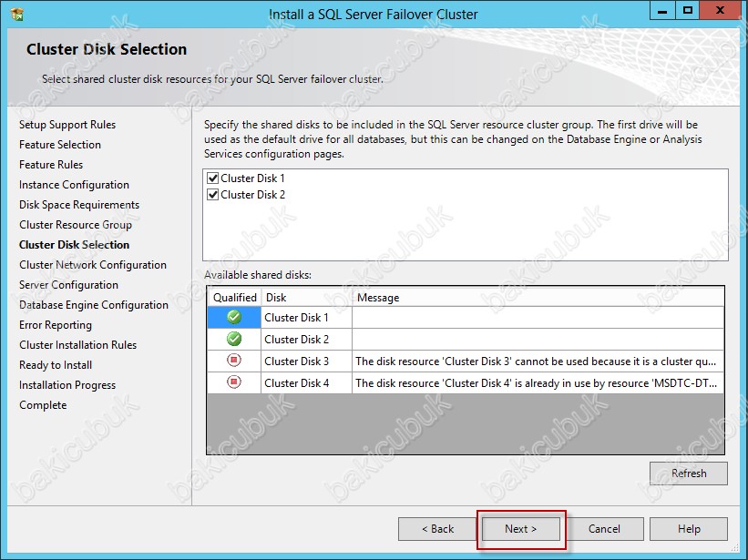
Task: Select Cluster Disk 2 row in shared disks
Action: click(x=466, y=340)
